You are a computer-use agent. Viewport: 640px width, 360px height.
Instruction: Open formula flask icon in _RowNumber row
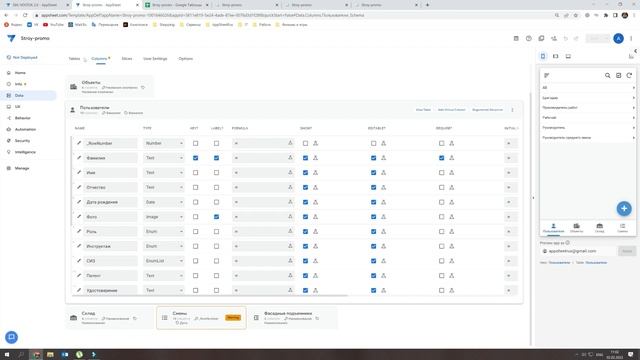290,143
